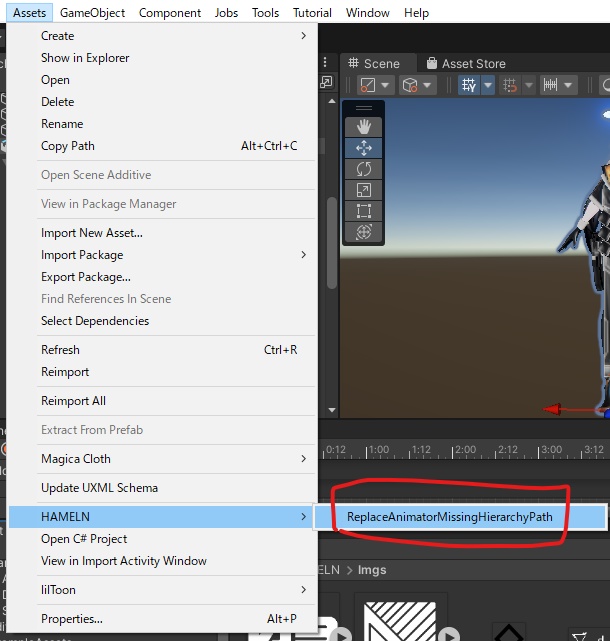The width and height of the screenshot is (610, 641).
Task: Toggle grid snapping icon in Scene toolbar
Action: point(510,85)
